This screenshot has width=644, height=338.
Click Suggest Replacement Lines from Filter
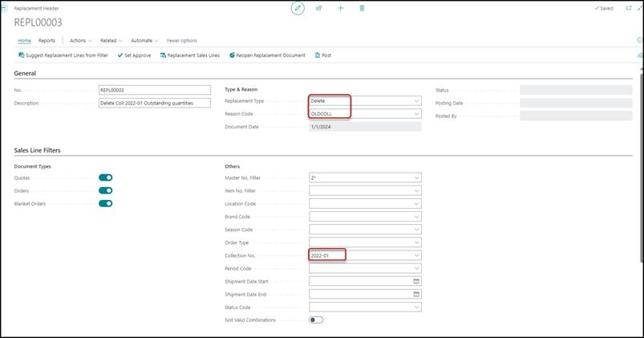click(63, 55)
